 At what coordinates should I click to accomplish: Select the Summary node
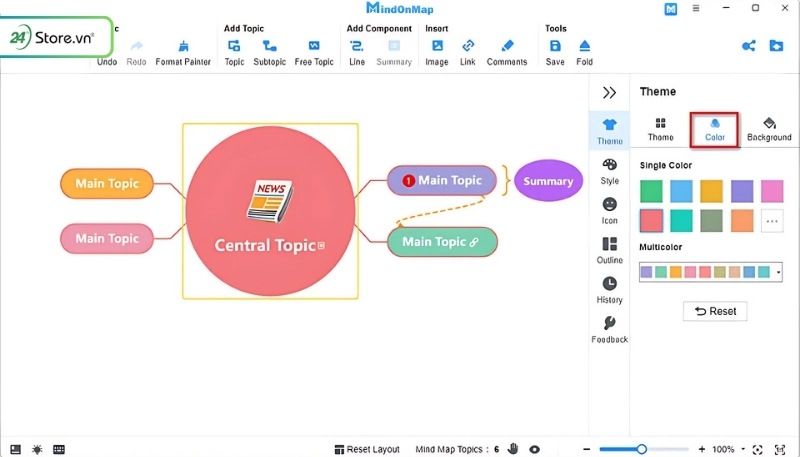548,181
